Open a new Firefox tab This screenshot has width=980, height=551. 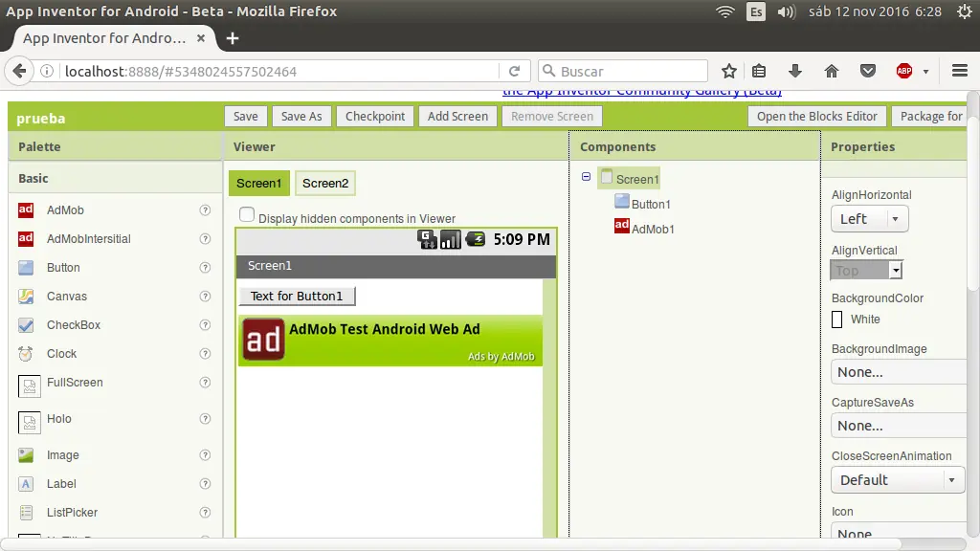point(233,38)
